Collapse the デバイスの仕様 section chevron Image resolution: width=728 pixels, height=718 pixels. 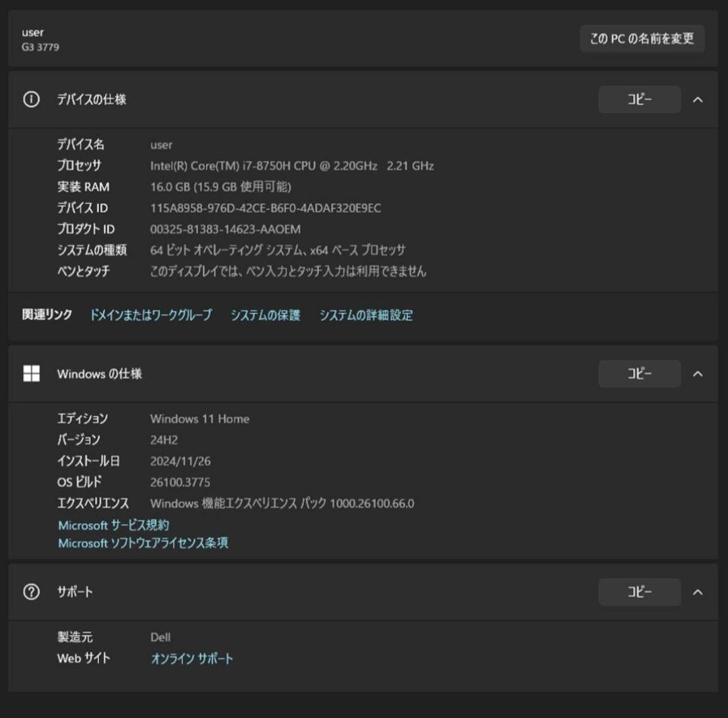click(698, 99)
